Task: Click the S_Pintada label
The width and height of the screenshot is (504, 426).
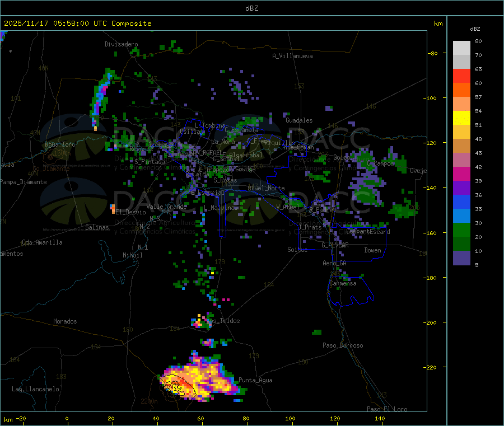Action: coord(150,162)
